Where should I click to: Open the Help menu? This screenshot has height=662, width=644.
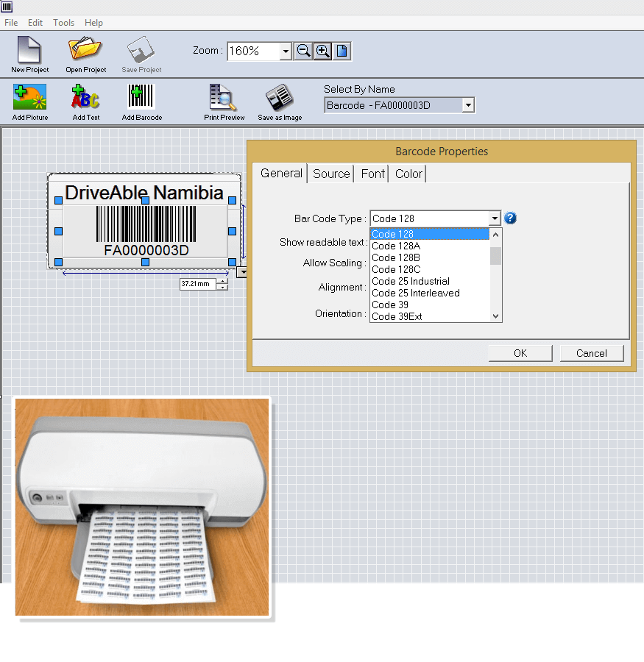click(93, 23)
